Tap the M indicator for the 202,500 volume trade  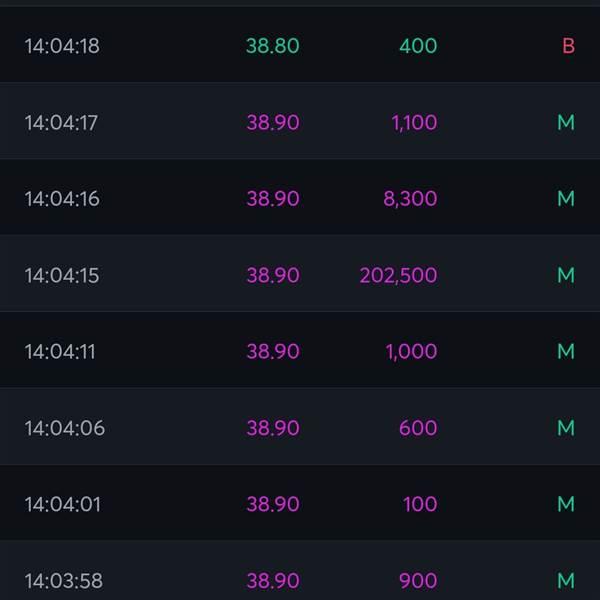click(x=566, y=275)
